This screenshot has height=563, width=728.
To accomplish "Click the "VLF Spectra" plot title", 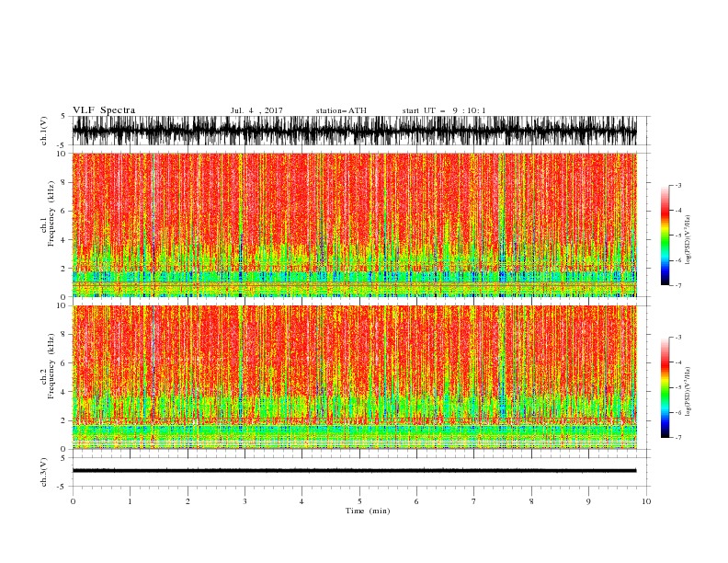I will point(104,110).
